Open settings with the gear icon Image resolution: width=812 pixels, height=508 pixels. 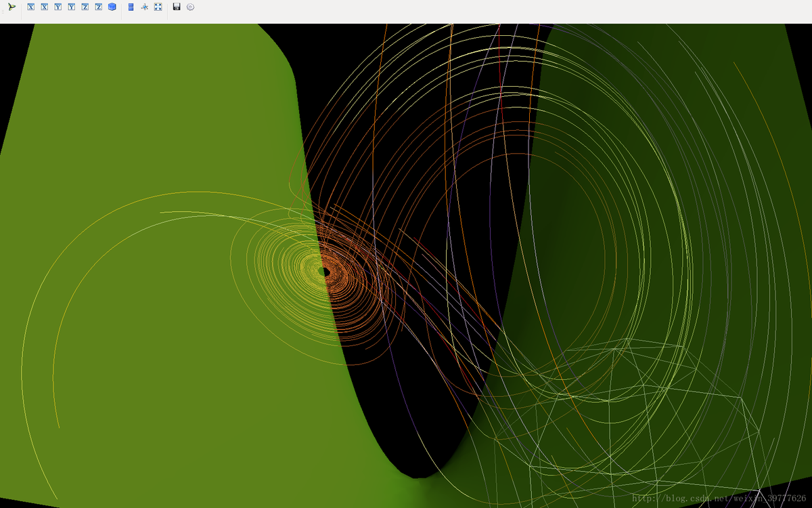[x=190, y=7]
